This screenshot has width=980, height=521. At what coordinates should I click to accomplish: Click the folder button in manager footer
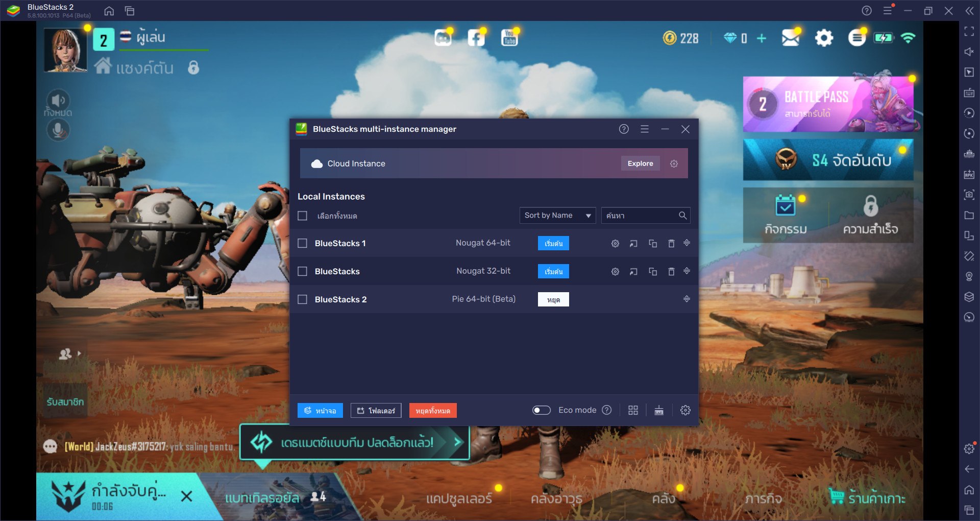pyautogui.click(x=376, y=411)
